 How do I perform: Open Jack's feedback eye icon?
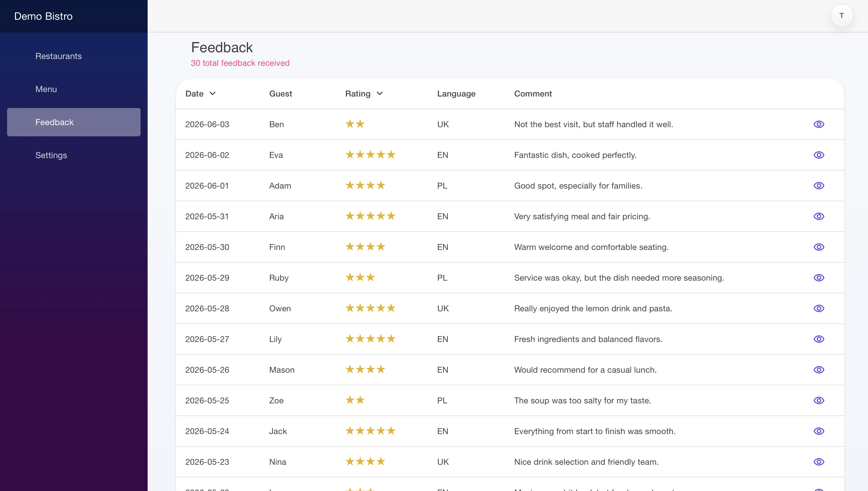[819, 431]
